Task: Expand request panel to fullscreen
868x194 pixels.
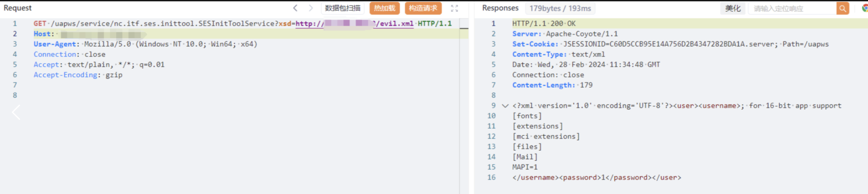Action: pyautogui.click(x=454, y=8)
